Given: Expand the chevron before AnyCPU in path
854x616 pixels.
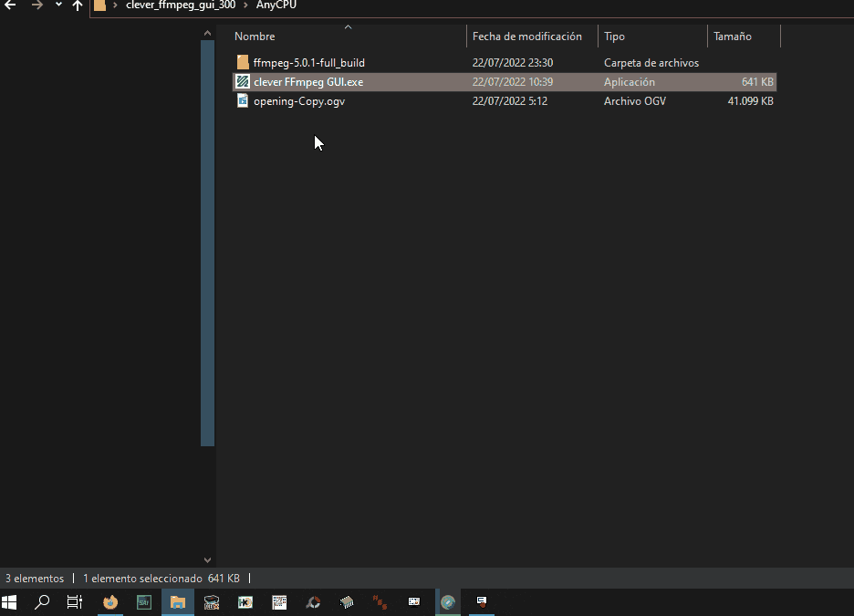Looking at the screenshot, I should pos(245,5).
